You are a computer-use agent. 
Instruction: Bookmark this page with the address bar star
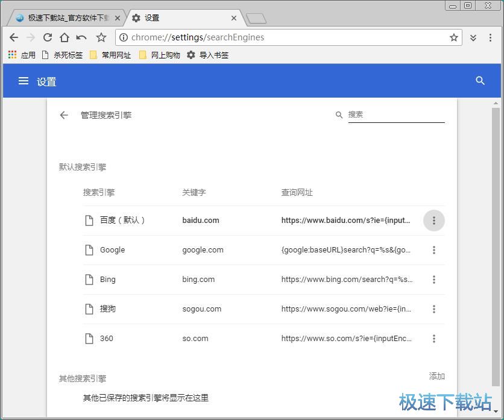[453, 37]
